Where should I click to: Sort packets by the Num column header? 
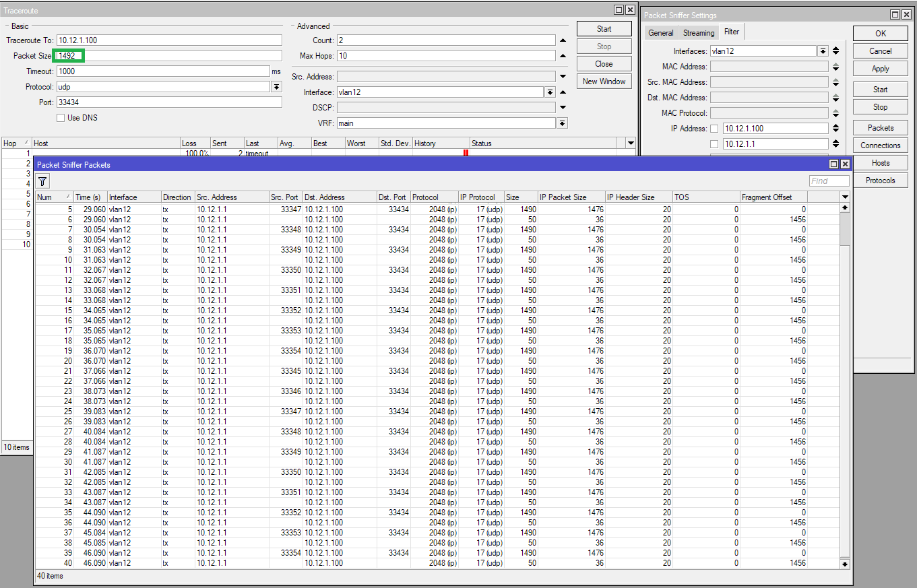coord(54,197)
